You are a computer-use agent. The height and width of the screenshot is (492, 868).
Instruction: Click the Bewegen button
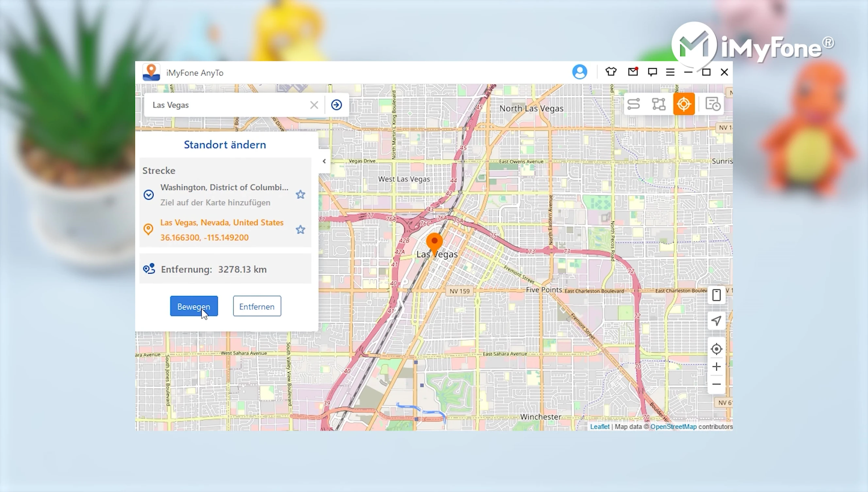tap(194, 306)
